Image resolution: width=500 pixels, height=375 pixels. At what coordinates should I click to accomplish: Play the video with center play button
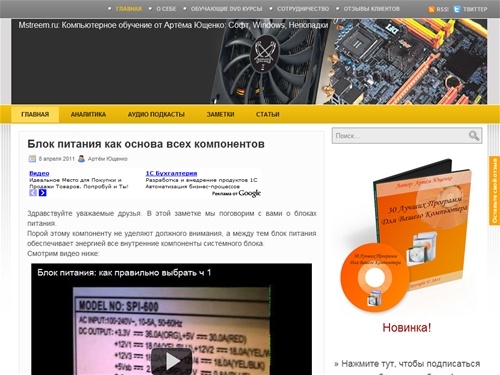point(171,361)
